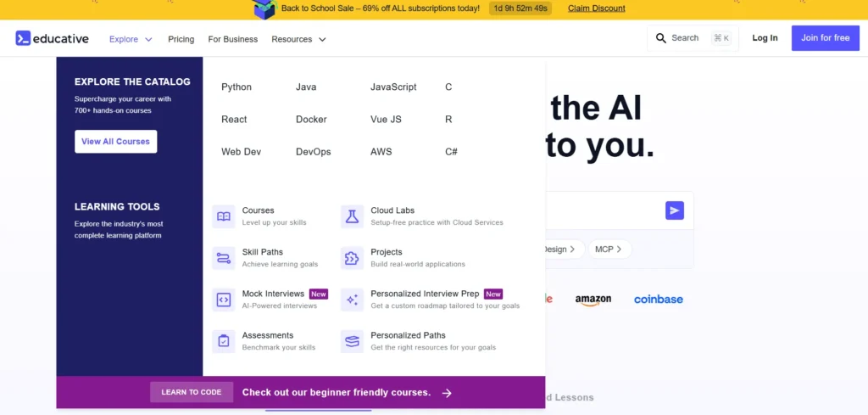
Task: Click the Cloud Labs flask icon
Action: click(352, 216)
